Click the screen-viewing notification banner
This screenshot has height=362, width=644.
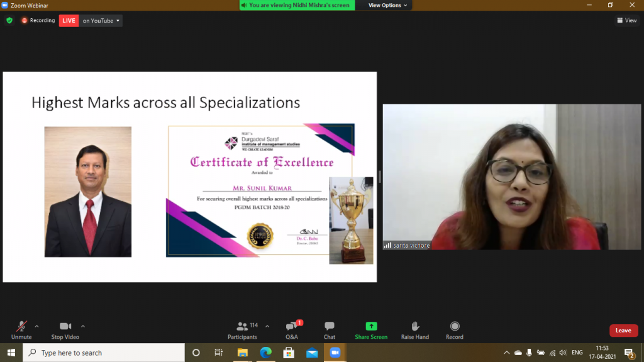(x=297, y=5)
